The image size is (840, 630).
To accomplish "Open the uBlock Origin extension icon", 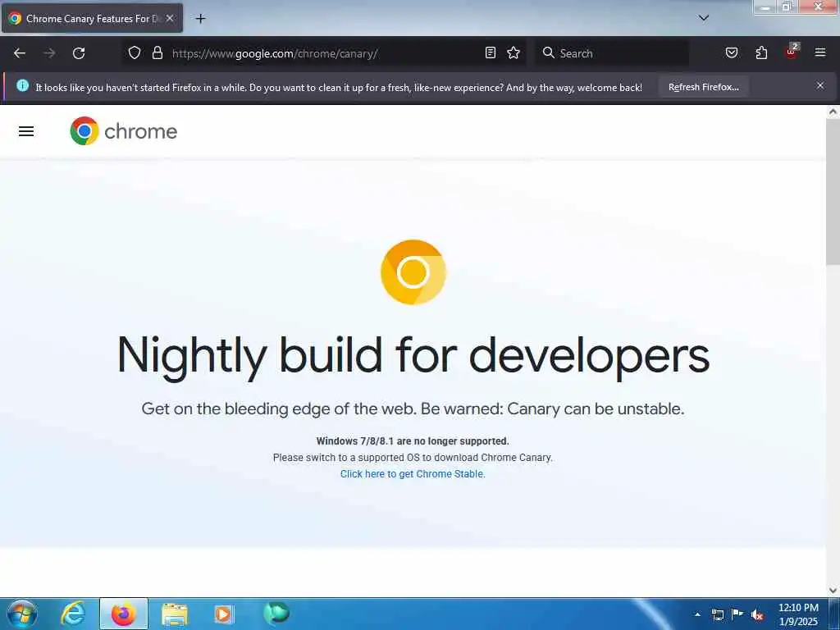I will pos(792,52).
